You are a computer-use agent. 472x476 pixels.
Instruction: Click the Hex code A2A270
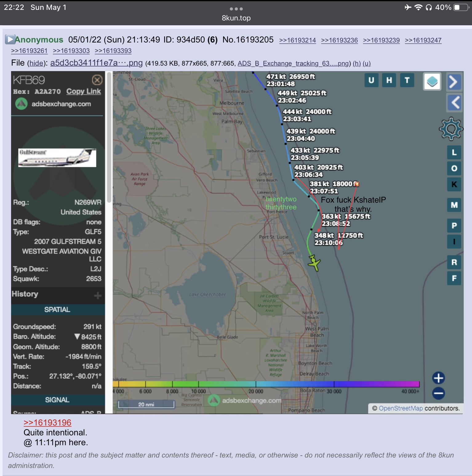48,91
